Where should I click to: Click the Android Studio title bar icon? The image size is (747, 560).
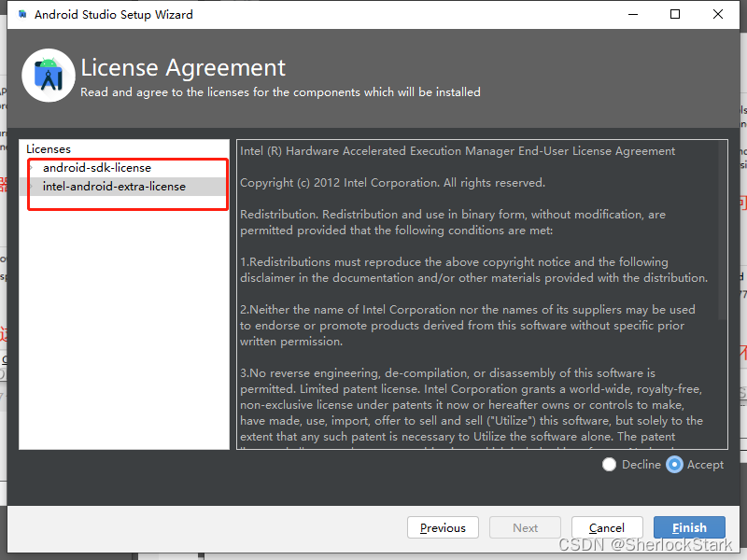(22, 14)
